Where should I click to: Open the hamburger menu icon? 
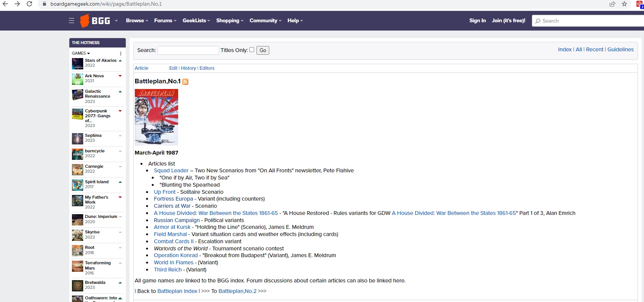point(72,21)
